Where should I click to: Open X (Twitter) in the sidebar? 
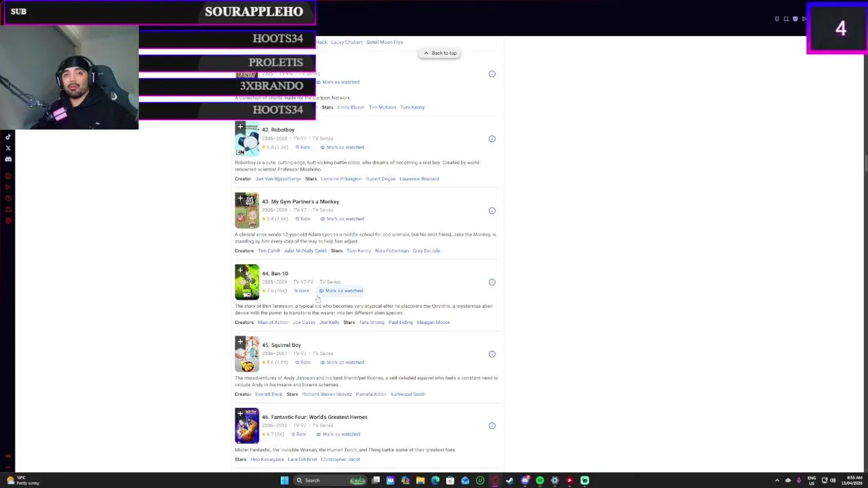8,148
